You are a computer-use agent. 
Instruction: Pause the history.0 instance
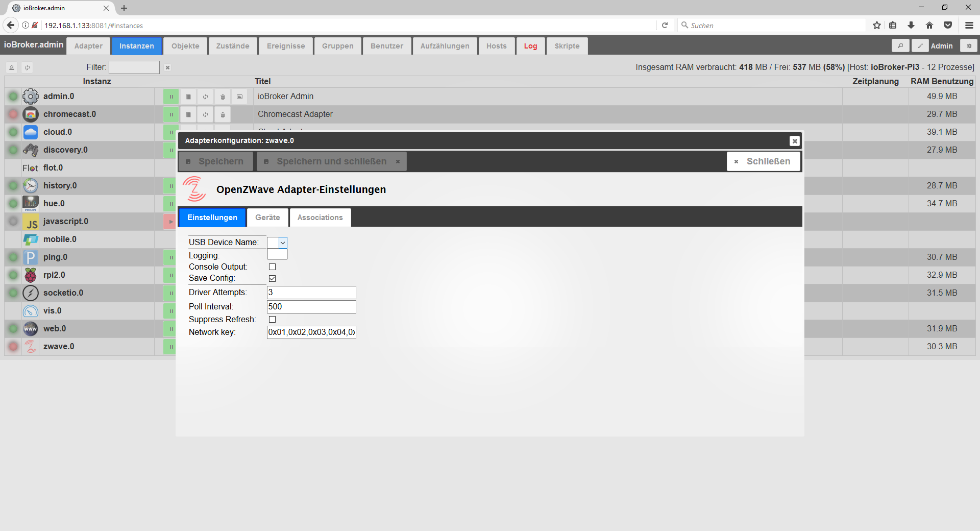pos(170,186)
